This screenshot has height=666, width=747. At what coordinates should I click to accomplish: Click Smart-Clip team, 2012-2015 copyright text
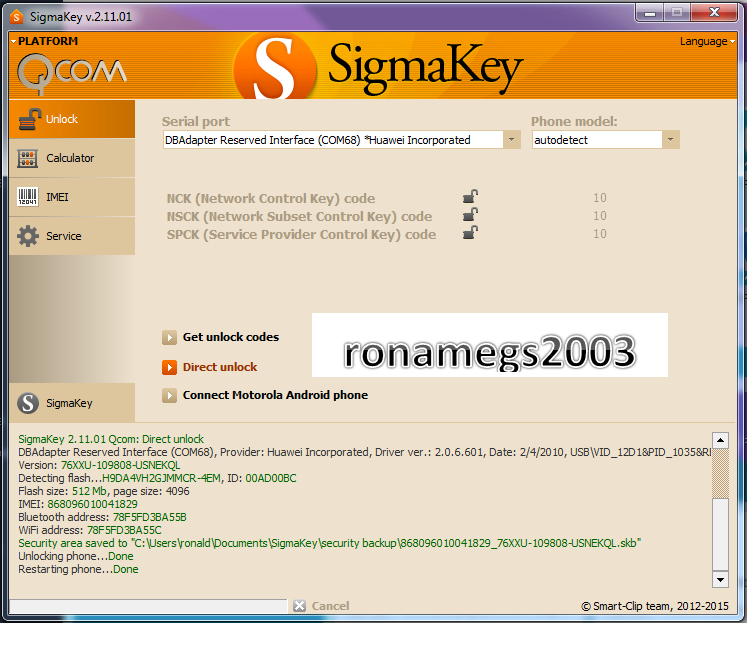tap(655, 606)
